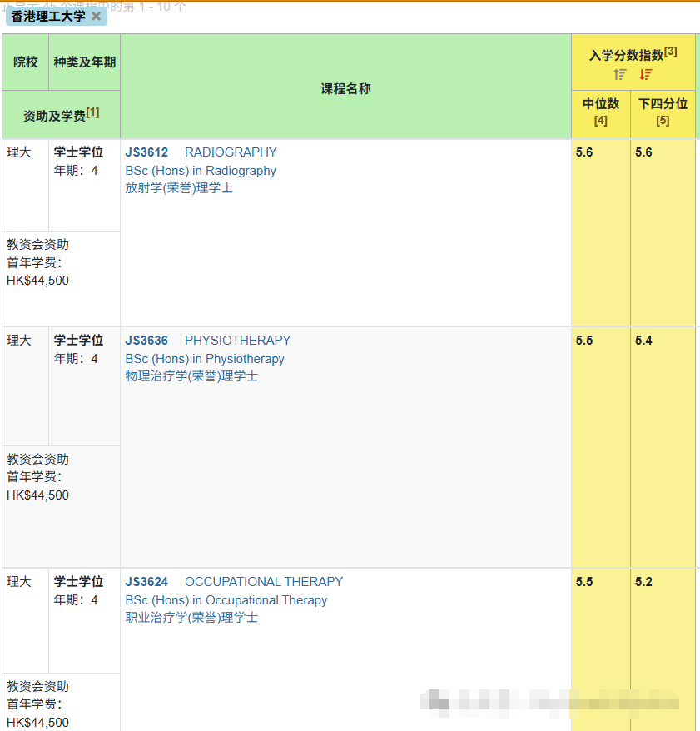Remove the 香港理工大学 filter tag
The image size is (700, 731).
pos(96,17)
